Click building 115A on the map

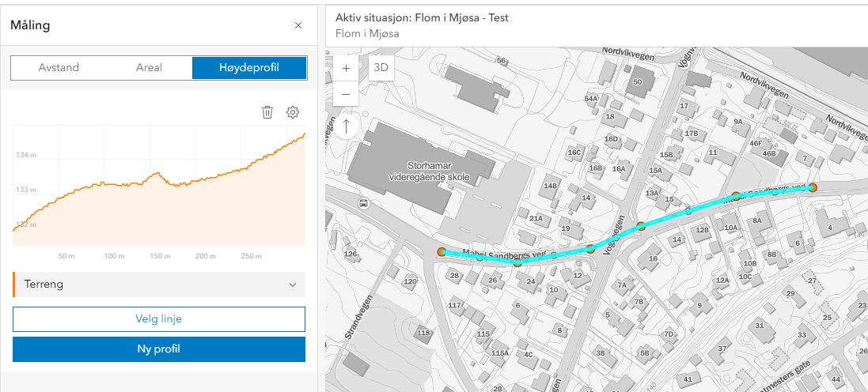pyautogui.click(x=500, y=352)
